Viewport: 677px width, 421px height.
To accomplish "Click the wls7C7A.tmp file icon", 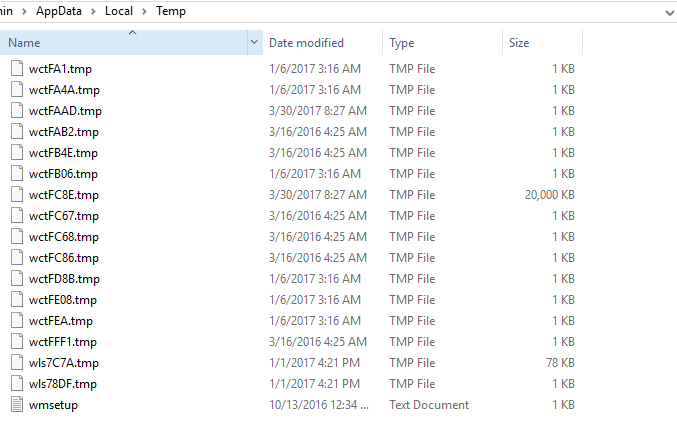I will point(17,362).
